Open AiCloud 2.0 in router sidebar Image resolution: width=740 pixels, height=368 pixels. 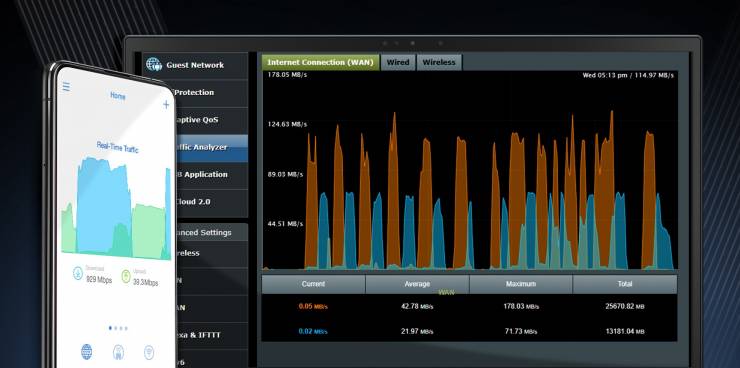click(x=211, y=202)
